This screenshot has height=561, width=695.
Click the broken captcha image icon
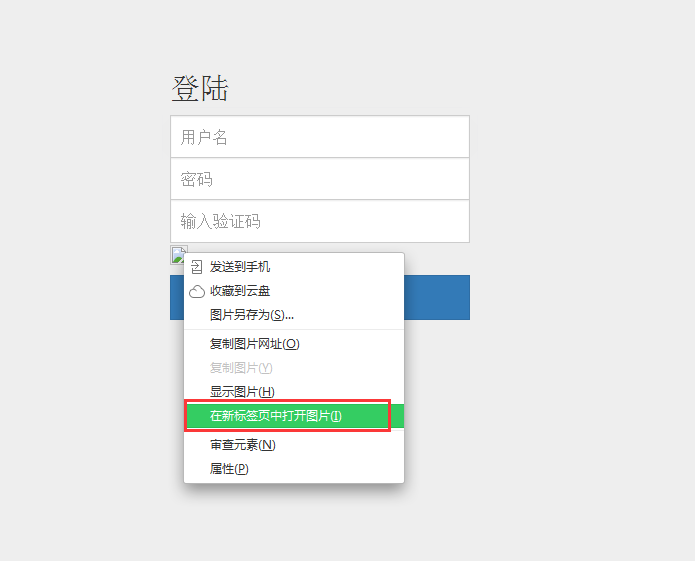(x=179, y=255)
